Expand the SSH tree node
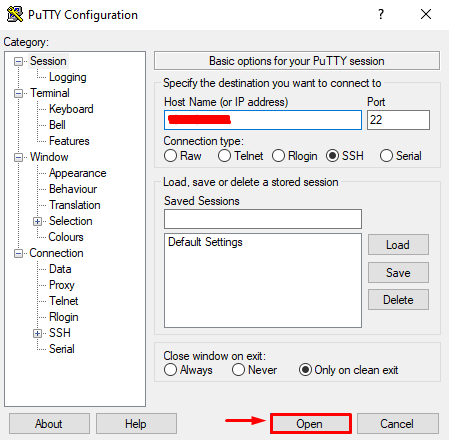 [x=37, y=333]
